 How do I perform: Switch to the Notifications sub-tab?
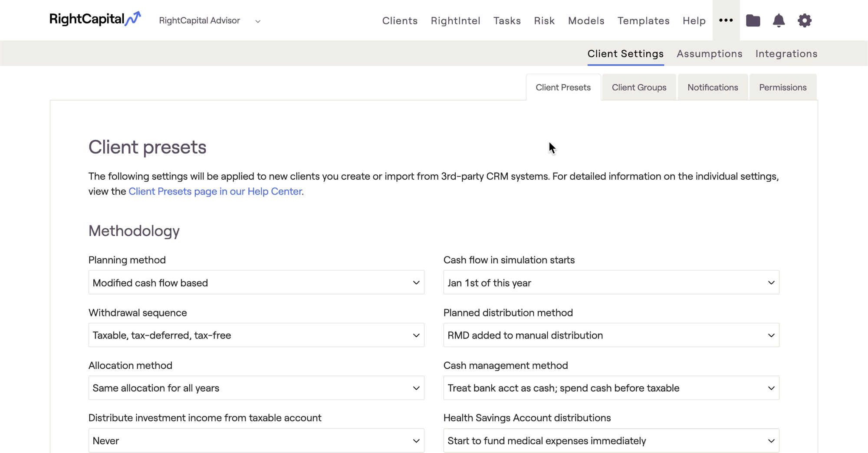click(713, 87)
